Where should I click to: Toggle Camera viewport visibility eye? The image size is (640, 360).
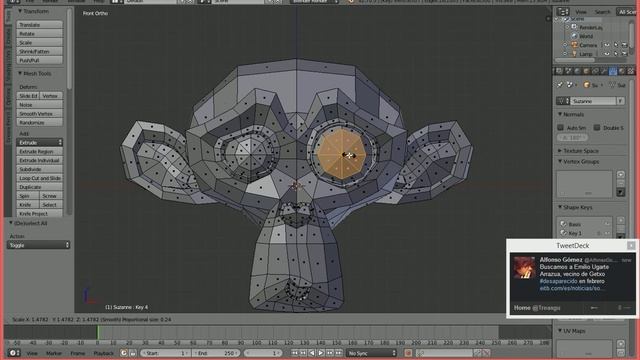pos(607,45)
